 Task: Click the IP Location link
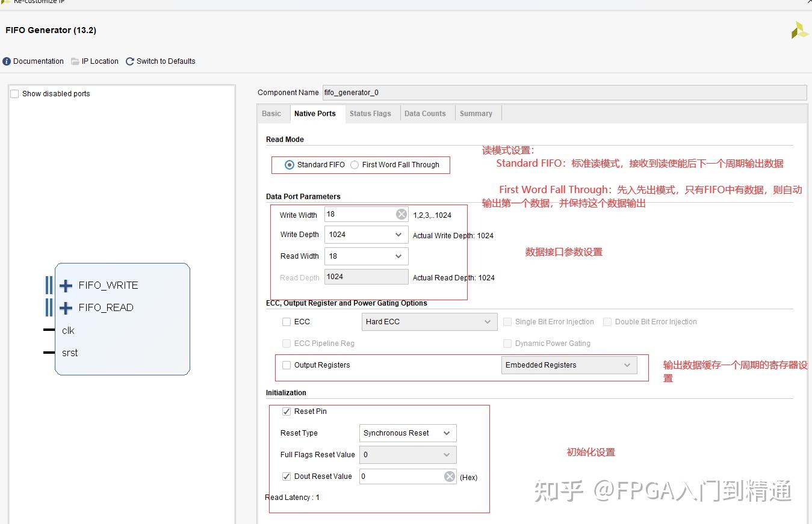(x=100, y=61)
